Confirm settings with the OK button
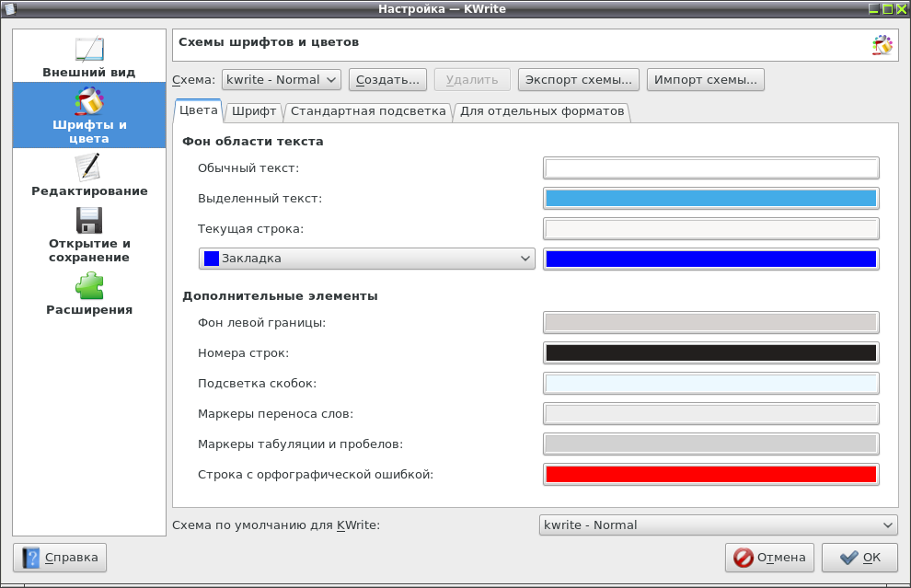The image size is (911, 588). tap(859, 558)
